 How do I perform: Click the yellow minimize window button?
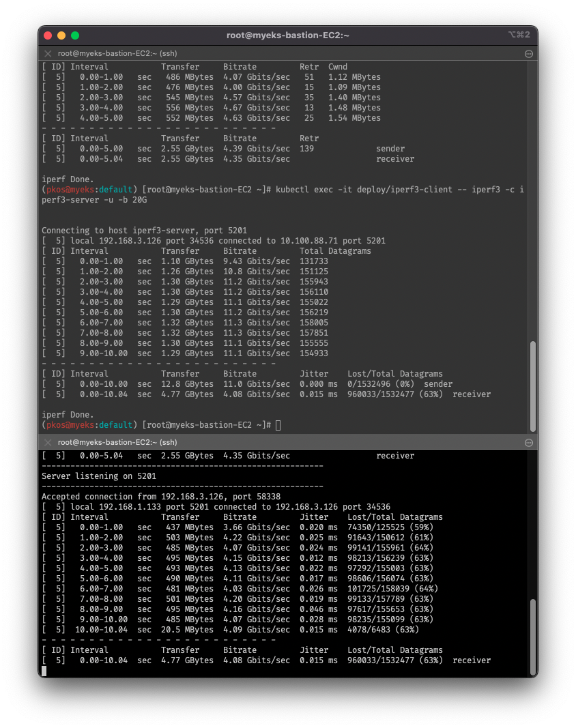pyautogui.click(x=61, y=35)
